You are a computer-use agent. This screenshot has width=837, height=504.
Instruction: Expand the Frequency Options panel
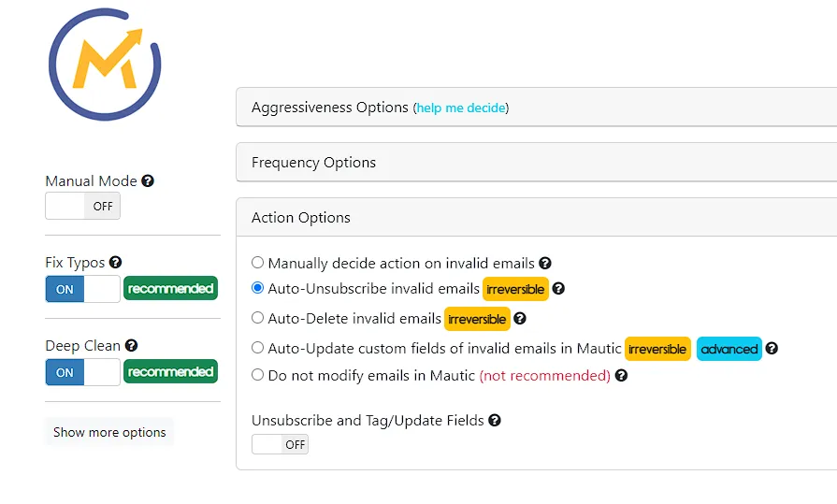[x=537, y=163]
